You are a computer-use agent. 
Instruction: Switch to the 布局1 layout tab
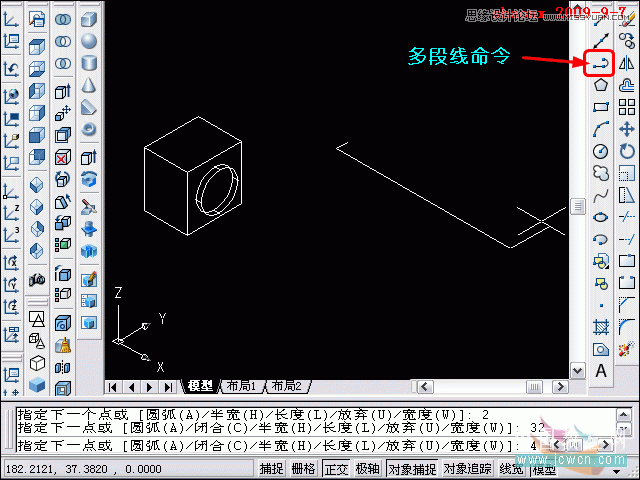(242, 386)
